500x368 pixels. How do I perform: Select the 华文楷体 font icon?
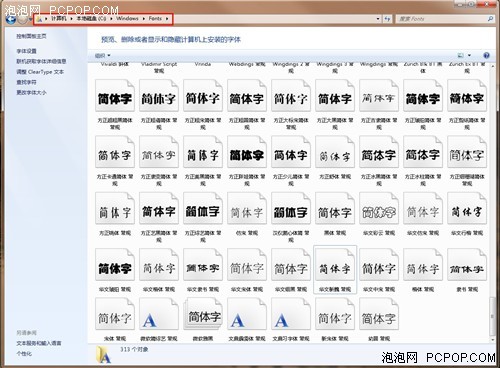[159, 264]
